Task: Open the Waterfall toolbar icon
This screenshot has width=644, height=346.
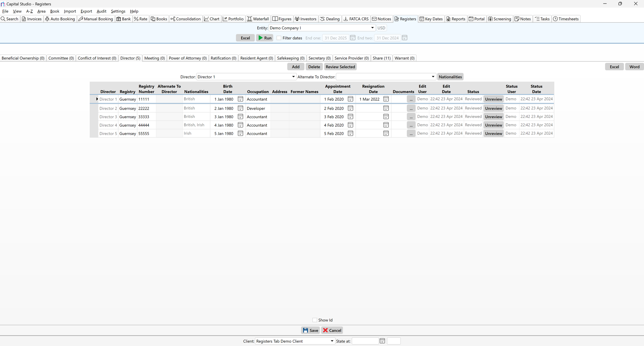Action: 250,19
